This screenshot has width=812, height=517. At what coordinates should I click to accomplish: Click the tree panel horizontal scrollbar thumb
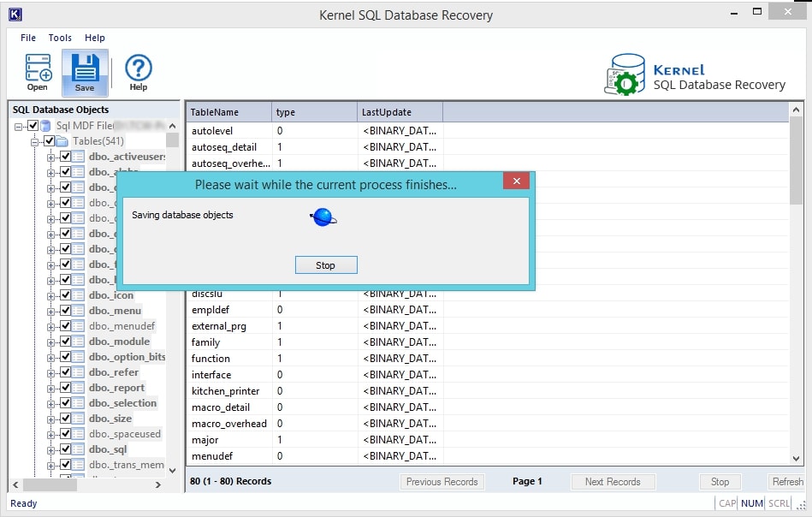tap(50, 484)
